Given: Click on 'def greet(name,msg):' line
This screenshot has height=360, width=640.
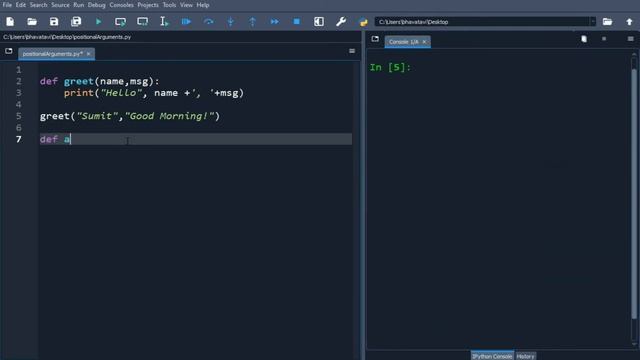Looking at the screenshot, I should pos(100,81).
